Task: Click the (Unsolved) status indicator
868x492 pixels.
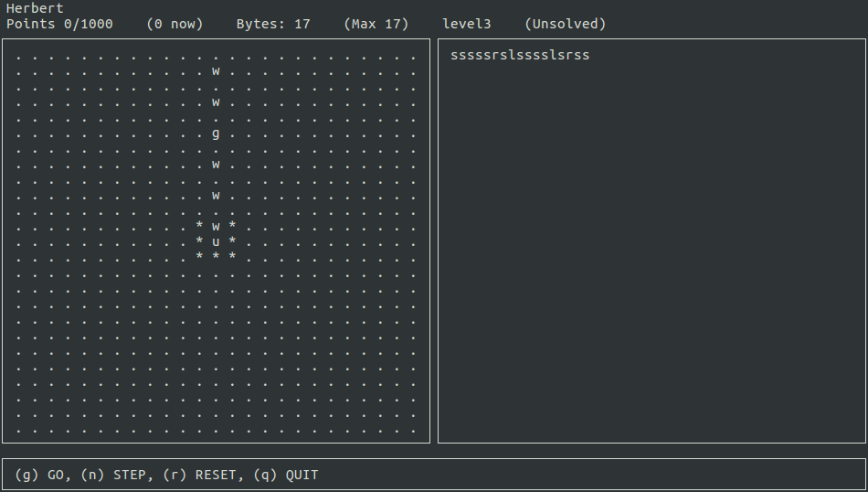Action: (565, 24)
